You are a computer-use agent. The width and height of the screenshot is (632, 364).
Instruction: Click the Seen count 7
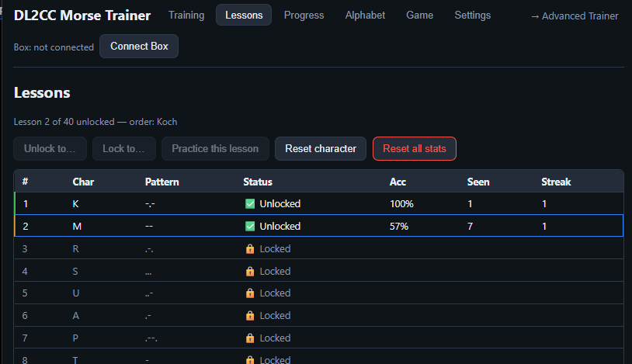click(470, 227)
